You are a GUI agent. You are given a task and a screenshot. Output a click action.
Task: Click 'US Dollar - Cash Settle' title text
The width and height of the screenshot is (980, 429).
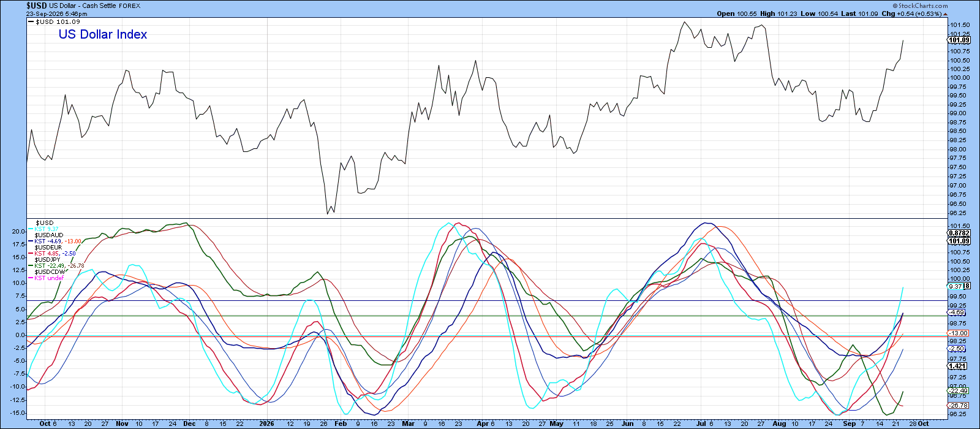(81, 6)
